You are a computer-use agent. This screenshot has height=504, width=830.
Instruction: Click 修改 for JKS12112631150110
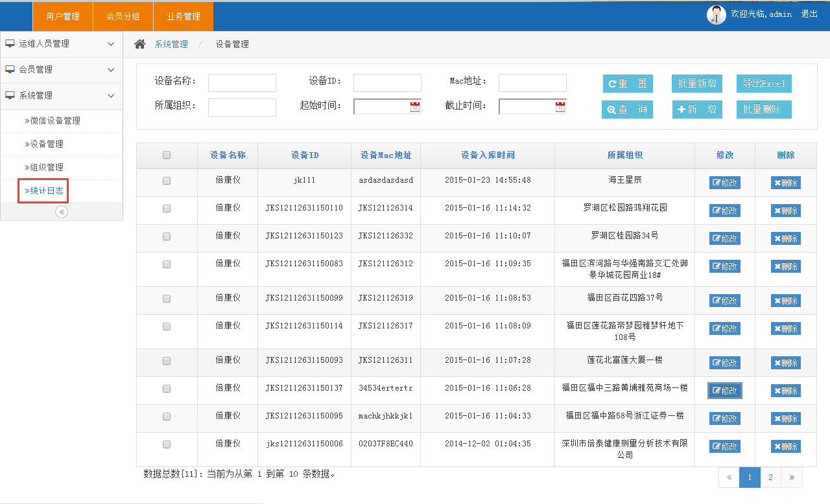pyautogui.click(x=725, y=211)
